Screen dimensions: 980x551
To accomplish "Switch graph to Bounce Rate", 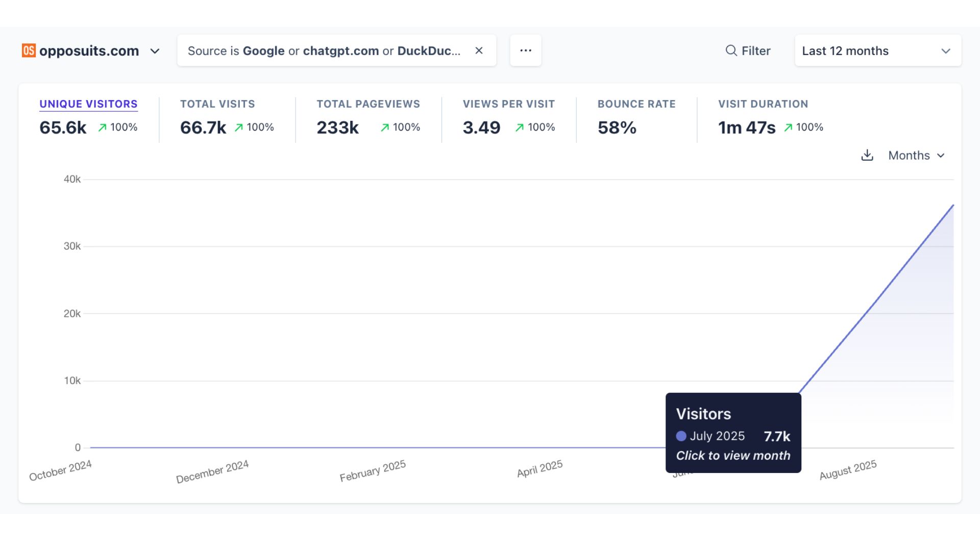I will pyautogui.click(x=636, y=104).
